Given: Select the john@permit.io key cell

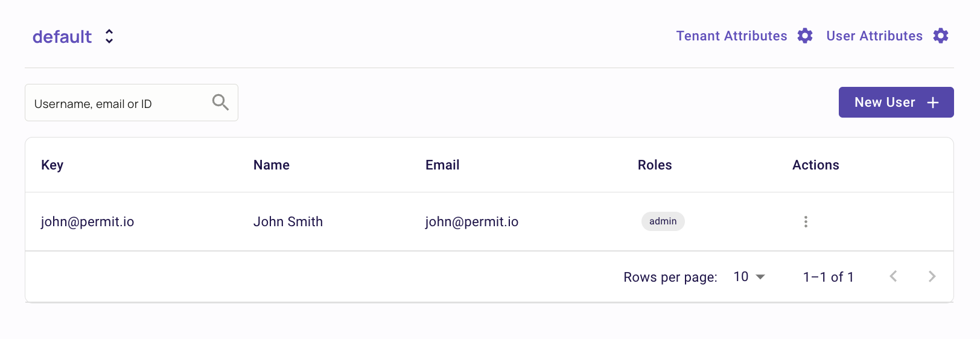Looking at the screenshot, I should (x=87, y=222).
